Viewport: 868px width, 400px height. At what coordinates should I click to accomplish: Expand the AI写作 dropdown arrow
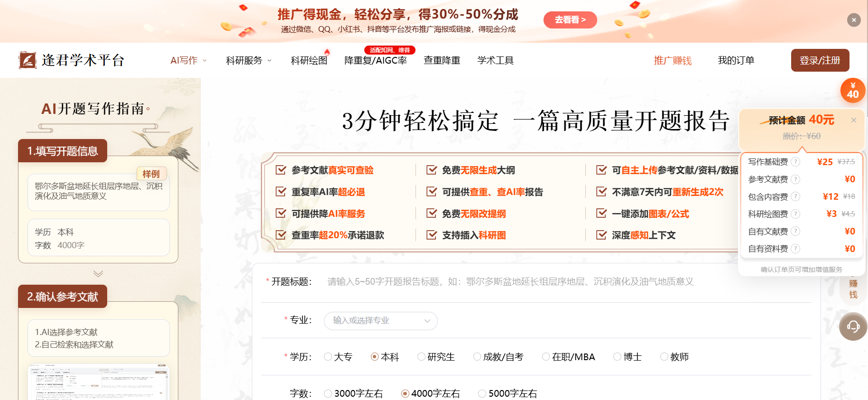point(205,60)
